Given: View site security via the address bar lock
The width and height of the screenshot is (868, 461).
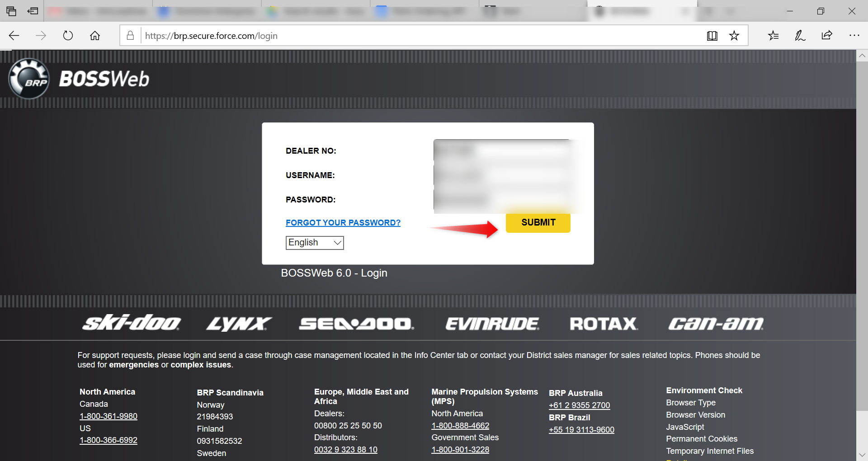Looking at the screenshot, I should [x=130, y=35].
